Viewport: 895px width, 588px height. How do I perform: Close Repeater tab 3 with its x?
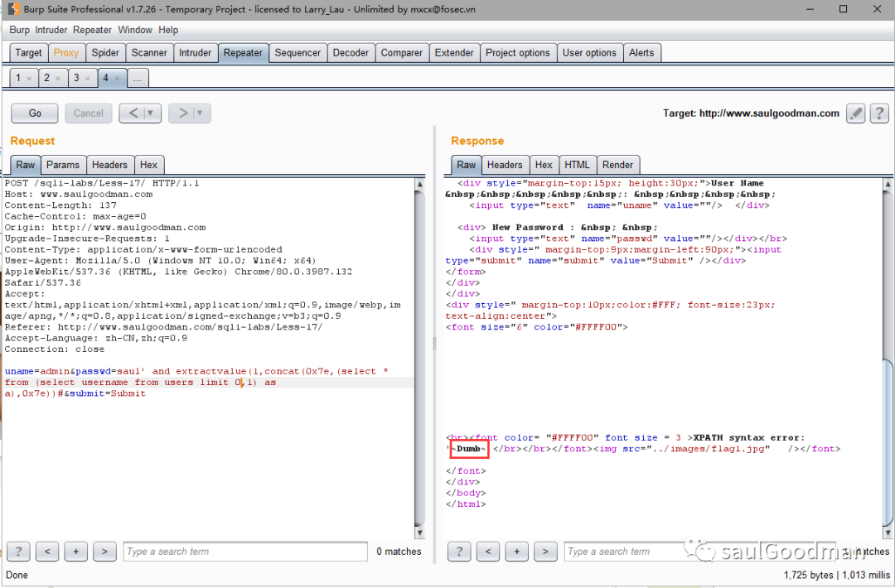click(x=87, y=79)
